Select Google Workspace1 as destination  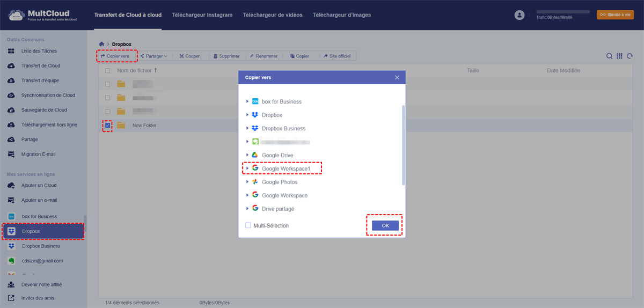click(286, 168)
